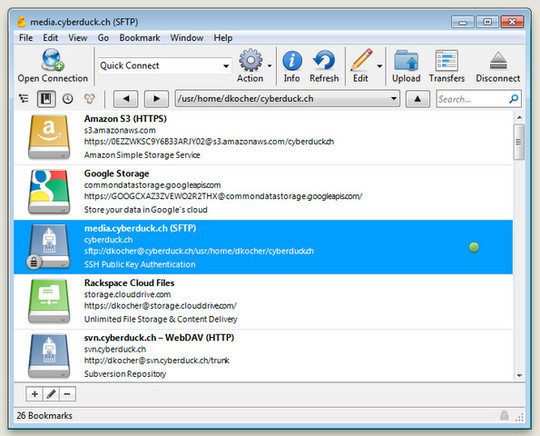
Task: Refresh the listing with the Refresh icon
Action: (x=324, y=60)
